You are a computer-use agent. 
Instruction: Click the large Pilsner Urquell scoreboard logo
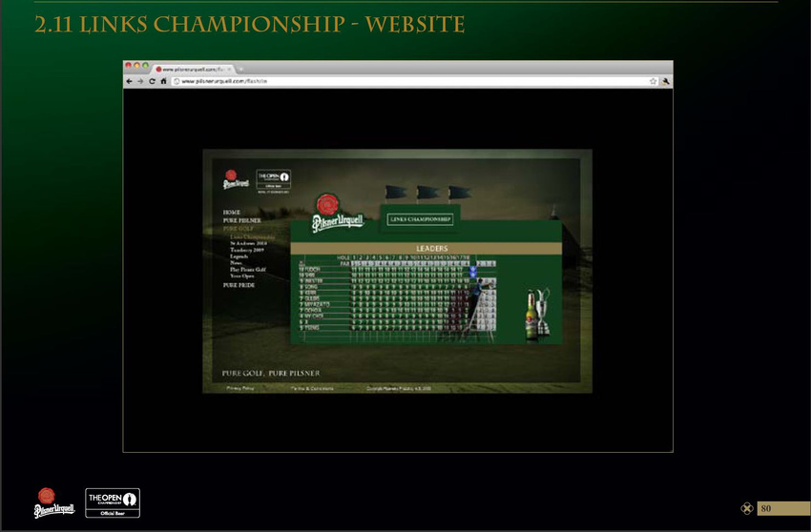(338, 213)
